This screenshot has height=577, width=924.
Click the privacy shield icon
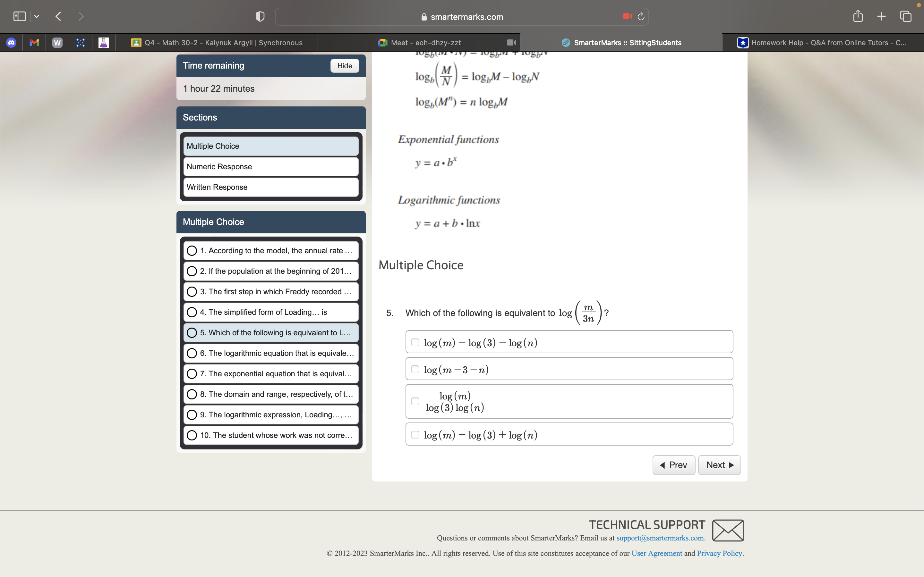pyautogui.click(x=259, y=16)
